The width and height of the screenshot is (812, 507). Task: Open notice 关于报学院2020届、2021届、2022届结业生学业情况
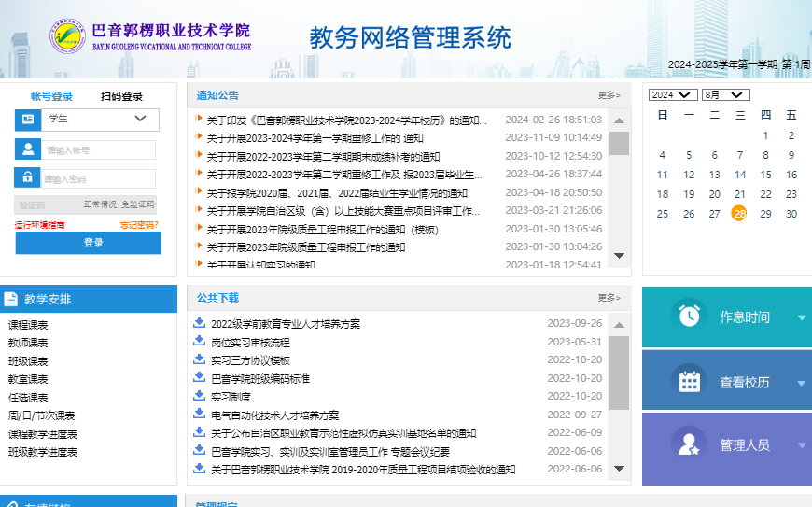tap(337, 193)
